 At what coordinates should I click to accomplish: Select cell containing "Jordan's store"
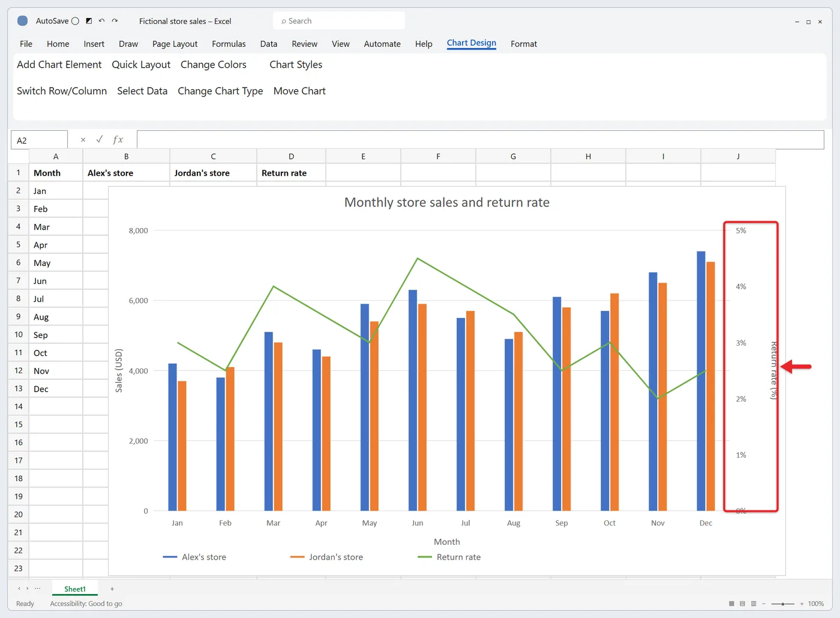pos(213,173)
